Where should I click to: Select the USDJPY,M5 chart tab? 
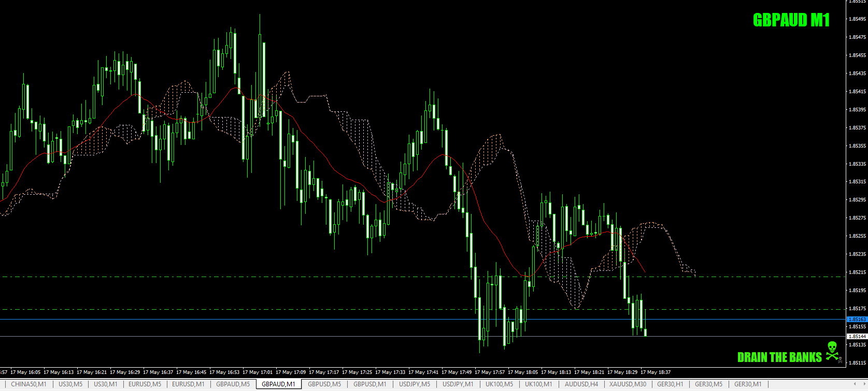415,384
